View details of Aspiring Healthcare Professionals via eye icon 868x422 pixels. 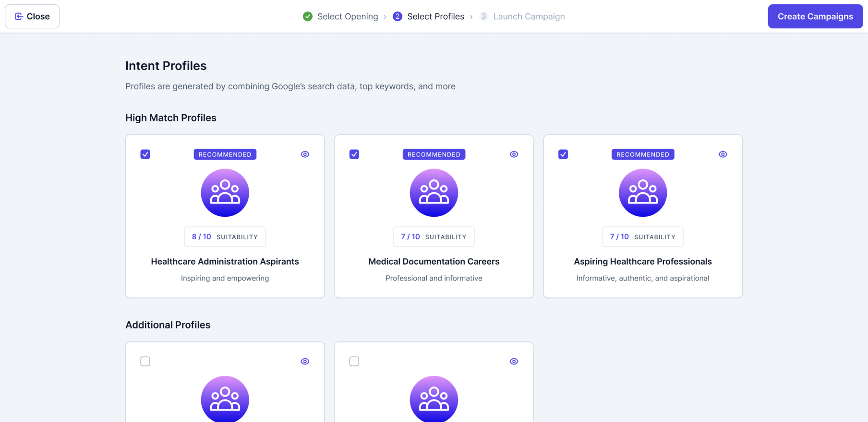723,154
